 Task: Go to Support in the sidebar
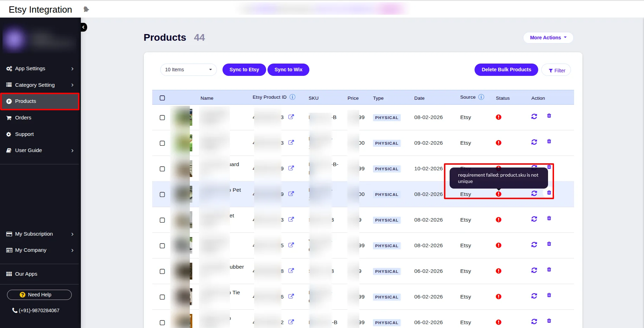click(x=24, y=134)
